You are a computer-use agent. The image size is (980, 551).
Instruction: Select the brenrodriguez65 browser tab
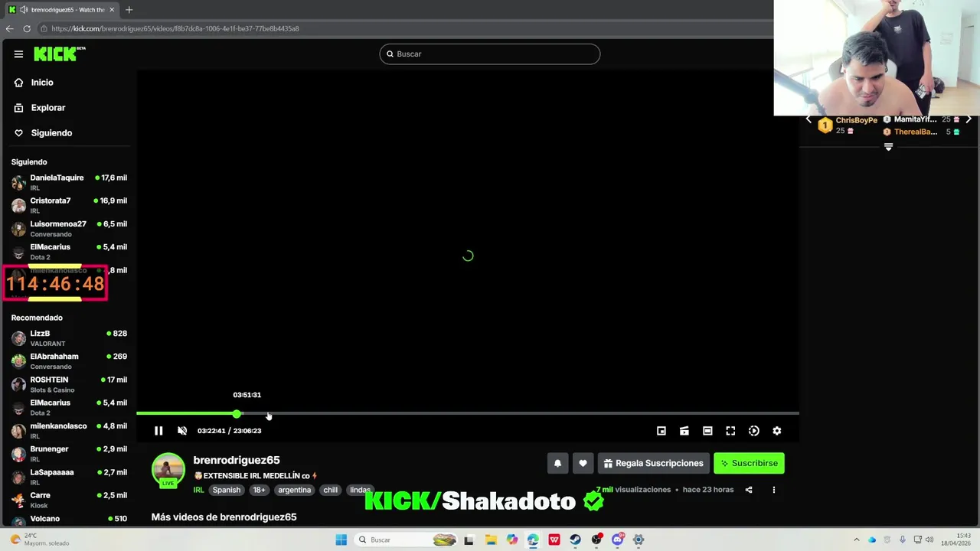(x=61, y=9)
